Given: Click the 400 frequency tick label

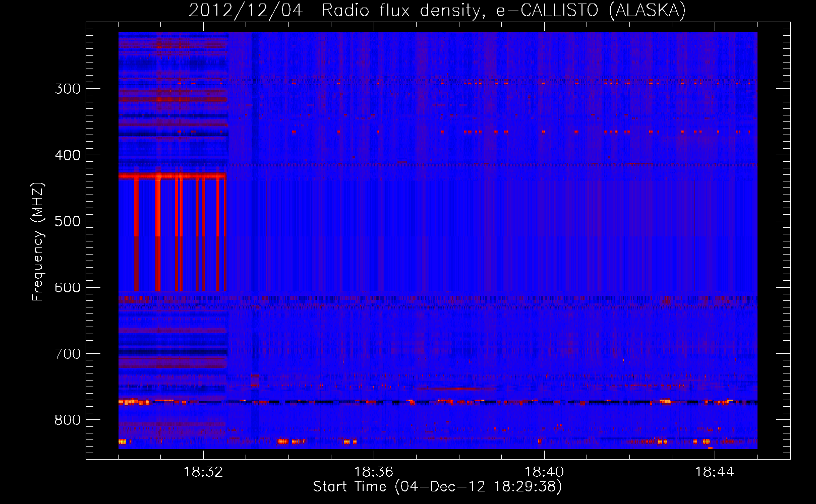Looking at the screenshot, I should (68, 155).
